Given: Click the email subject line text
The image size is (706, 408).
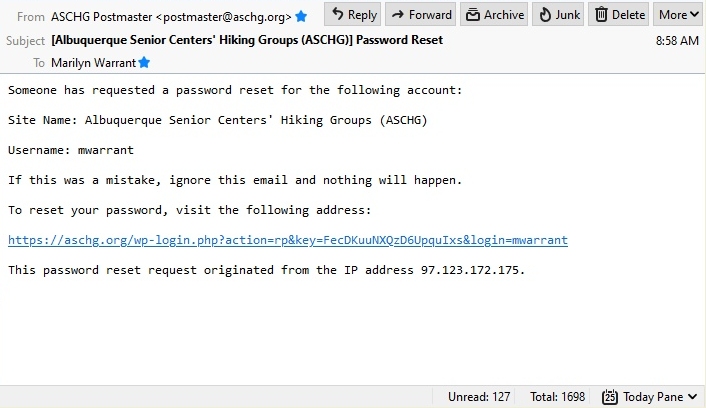Looking at the screenshot, I should [247, 40].
